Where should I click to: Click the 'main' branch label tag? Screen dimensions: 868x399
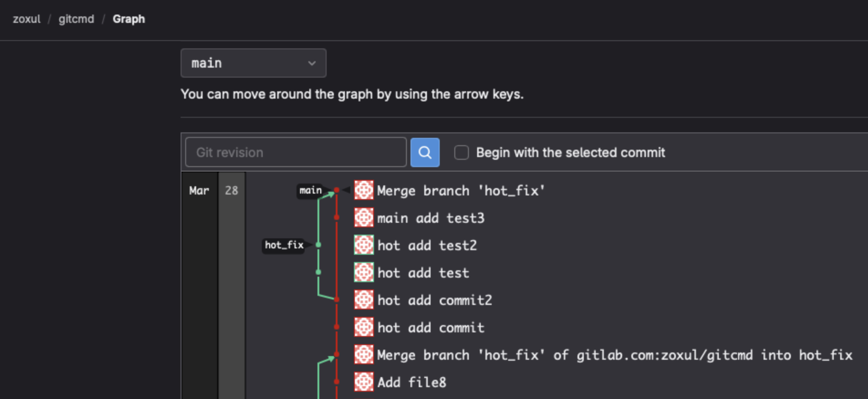(310, 190)
